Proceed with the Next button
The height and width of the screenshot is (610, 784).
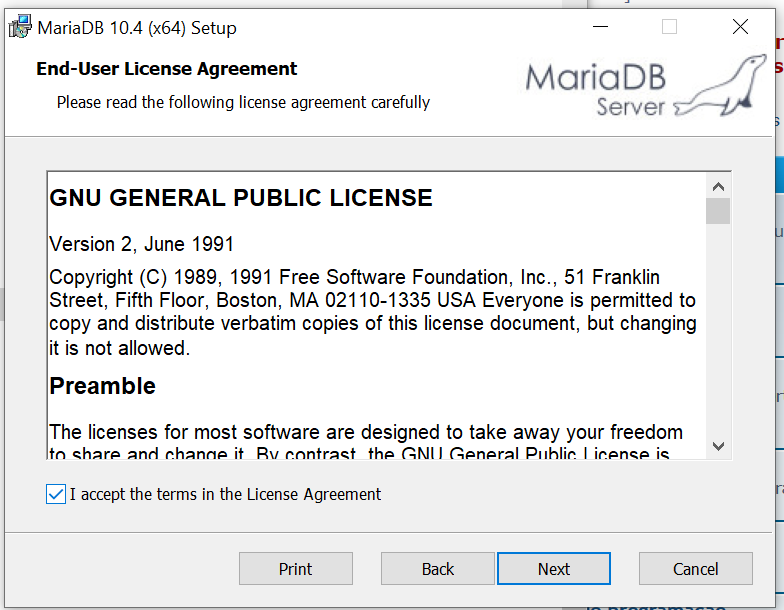click(x=554, y=569)
